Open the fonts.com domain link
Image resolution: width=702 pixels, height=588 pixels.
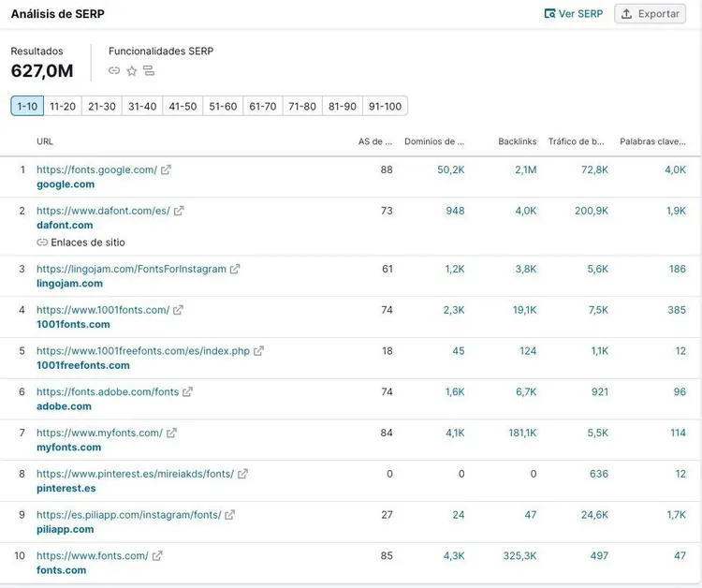[62, 570]
